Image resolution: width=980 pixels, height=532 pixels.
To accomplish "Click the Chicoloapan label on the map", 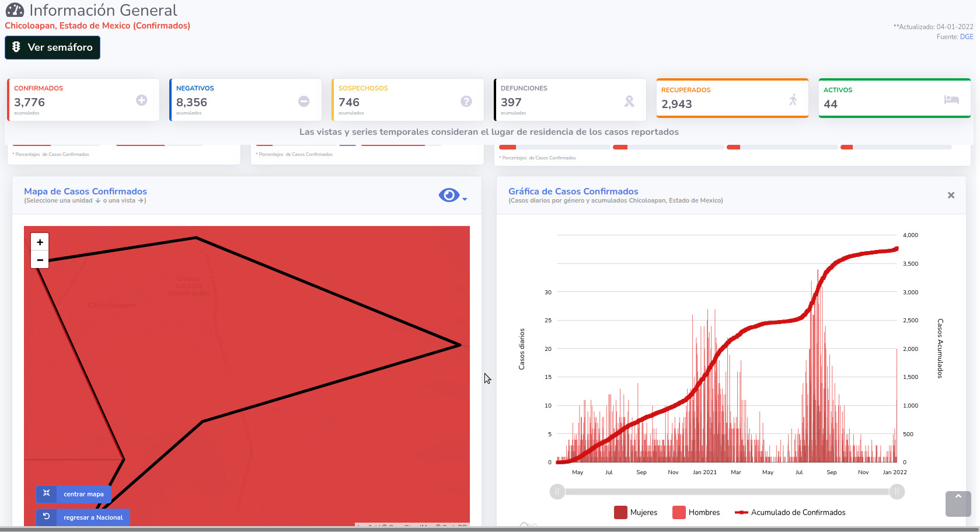I will pos(112,305).
